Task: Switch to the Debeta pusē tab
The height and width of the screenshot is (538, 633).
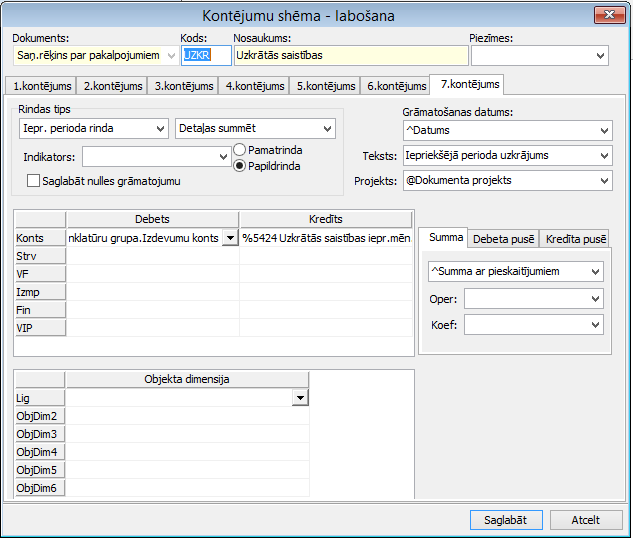Action: pyautogui.click(x=503, y=238)
